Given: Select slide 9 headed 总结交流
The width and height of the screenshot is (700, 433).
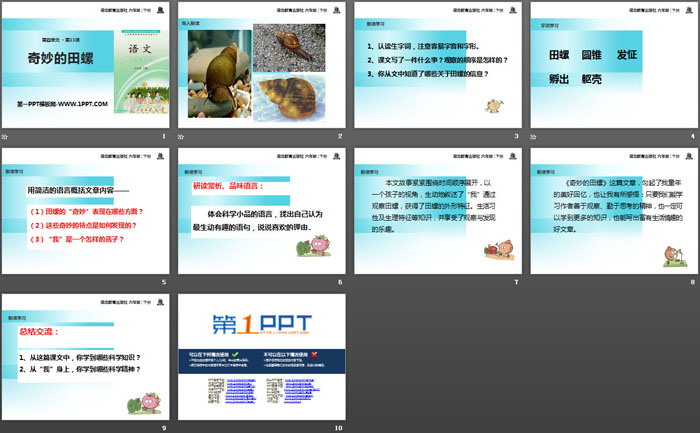Looking at the screenshot, I should (86, 357).
